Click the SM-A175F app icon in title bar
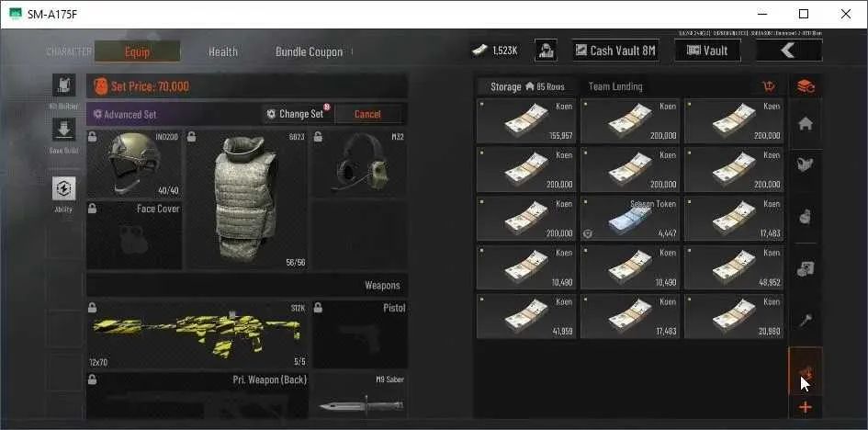 coord(16,15)
